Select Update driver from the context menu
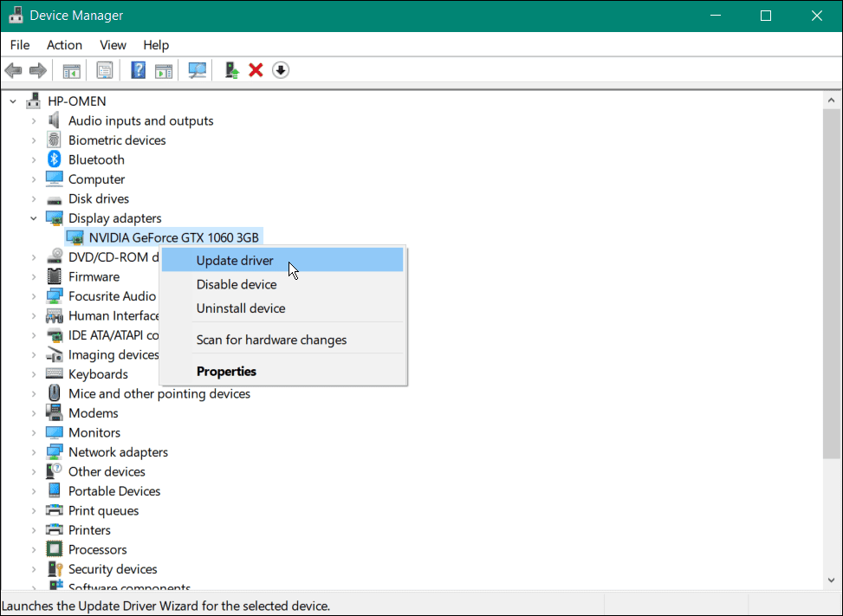This screenshot has width=843, height=616. click(234, 259)
